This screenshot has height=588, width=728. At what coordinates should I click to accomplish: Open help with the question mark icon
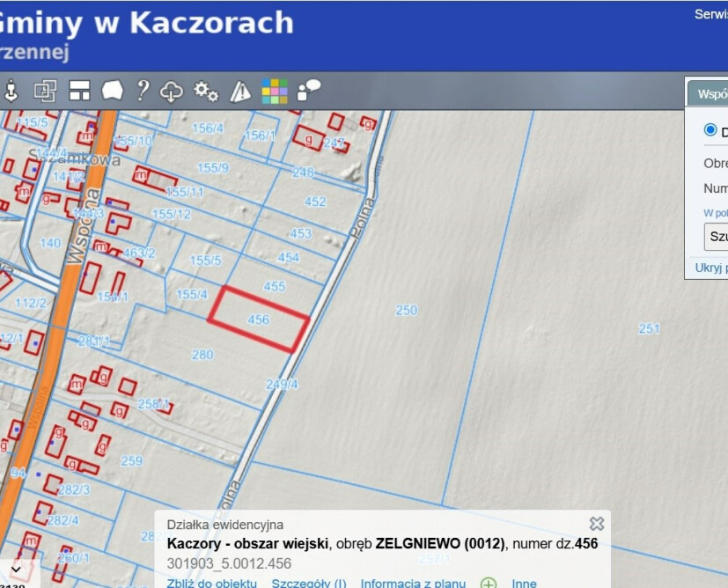coord(143,91)
